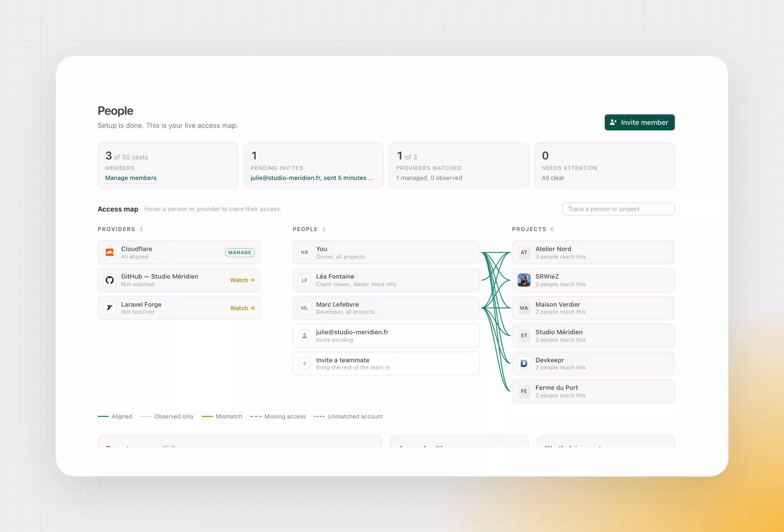Focus the Trace a person or project field
Viewport: 784px width, 532px height.
point(619,209)
